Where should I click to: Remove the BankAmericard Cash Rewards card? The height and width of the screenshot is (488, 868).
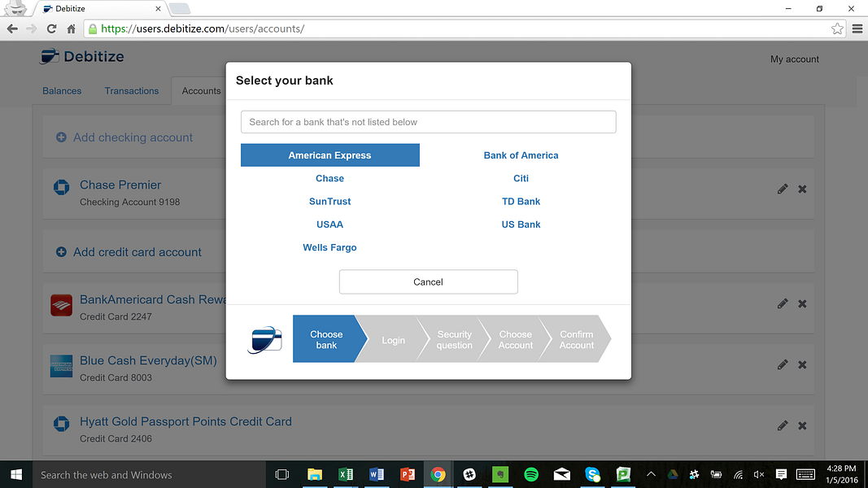point(802,303)
